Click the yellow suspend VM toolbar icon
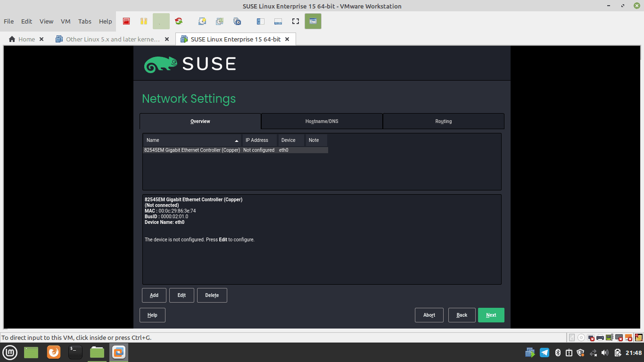The width and height of the screenshot is (644, 362). click(x=144, y=21)
